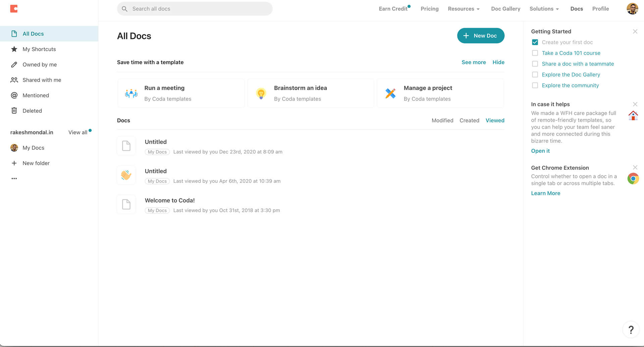644x347 pixels.
Task: Click the My Docs avatar icon
Action: 14,148
